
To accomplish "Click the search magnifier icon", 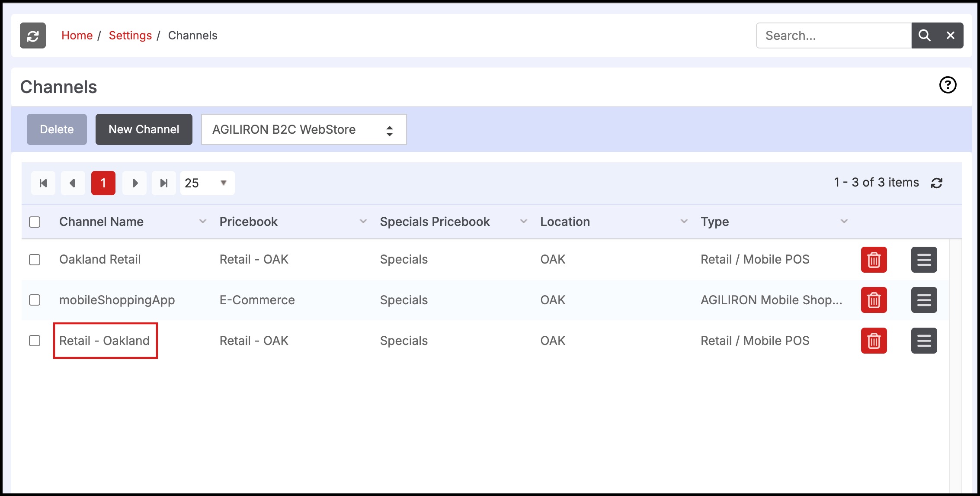I will pos(924,35).
